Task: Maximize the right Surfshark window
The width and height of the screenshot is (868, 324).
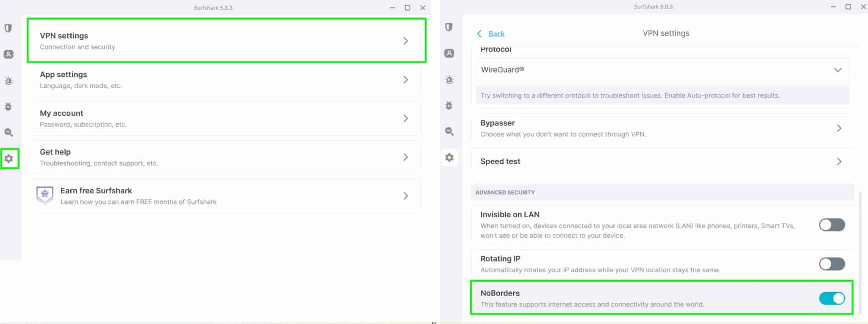Action: click(848, 7)
